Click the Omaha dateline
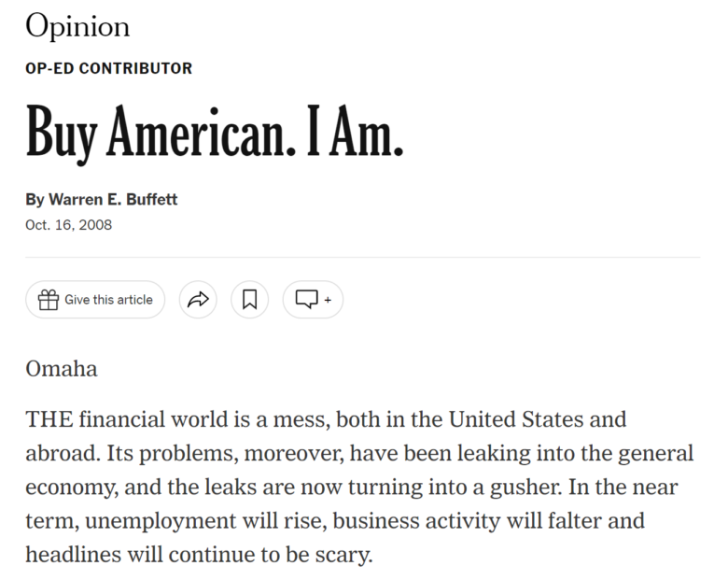The image size is (728, 580). (62, 370)
